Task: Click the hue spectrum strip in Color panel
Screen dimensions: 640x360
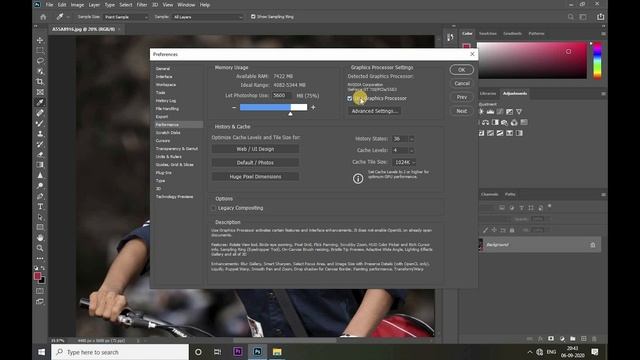Action: tap(597, 60)
